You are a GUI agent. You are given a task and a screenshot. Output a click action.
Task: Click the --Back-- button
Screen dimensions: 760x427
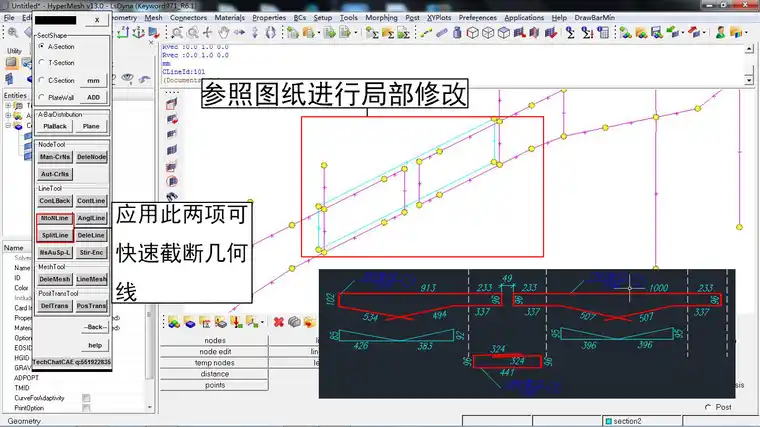pos(95,327)
